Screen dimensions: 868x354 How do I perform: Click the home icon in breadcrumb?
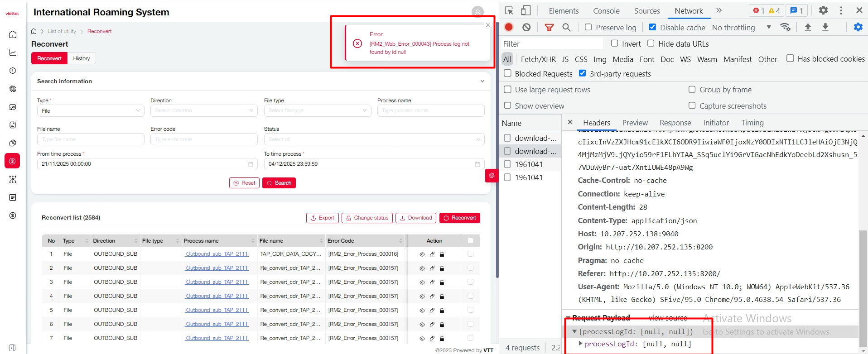[34, 31]
